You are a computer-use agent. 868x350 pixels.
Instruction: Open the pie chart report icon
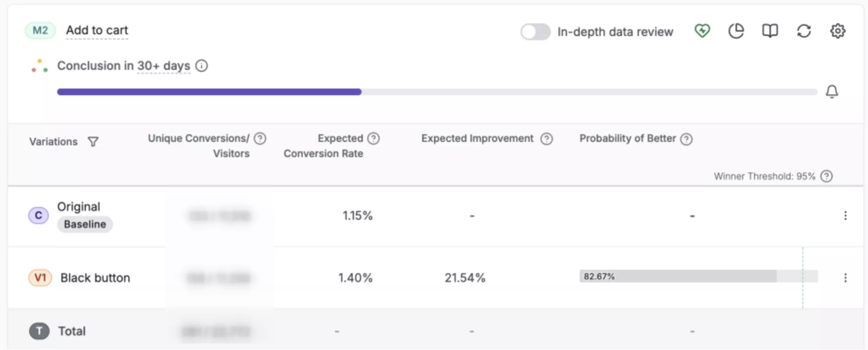pyautogui.click(x=736, y=31)
